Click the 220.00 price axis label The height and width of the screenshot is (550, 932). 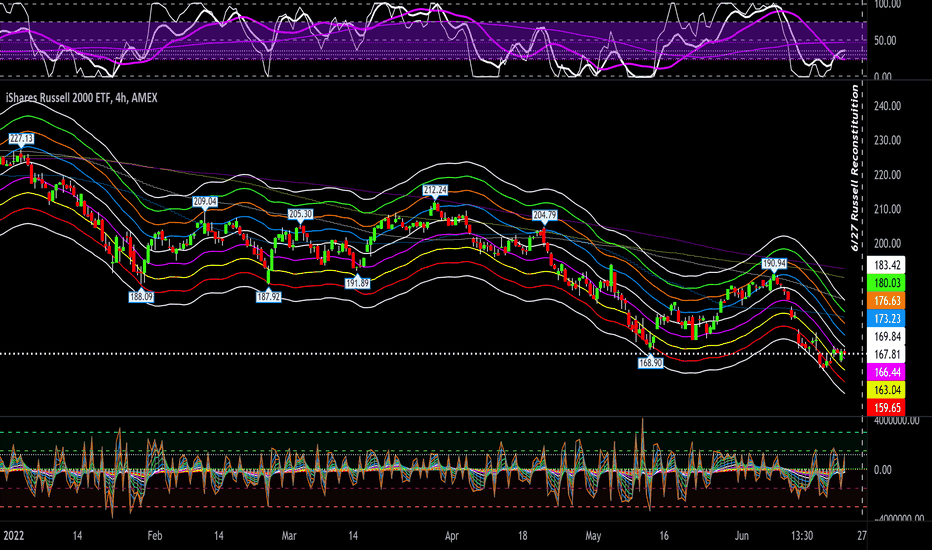(887, 175)
